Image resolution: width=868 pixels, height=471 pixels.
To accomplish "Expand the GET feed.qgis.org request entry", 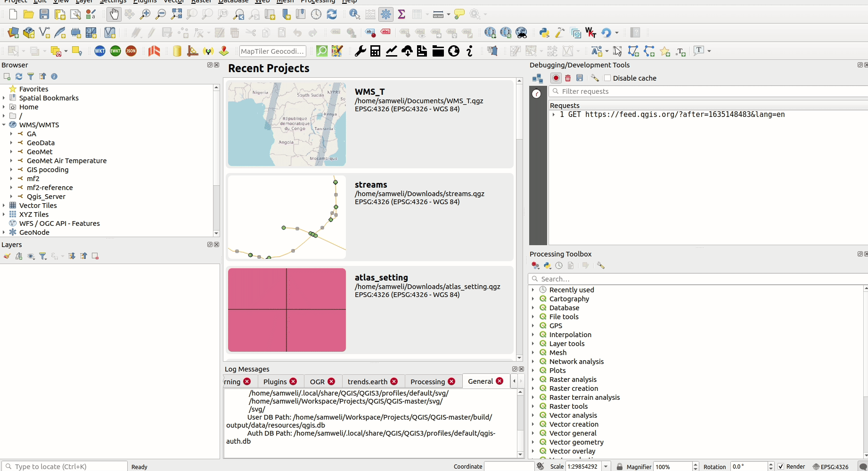I will click(554, 115).
